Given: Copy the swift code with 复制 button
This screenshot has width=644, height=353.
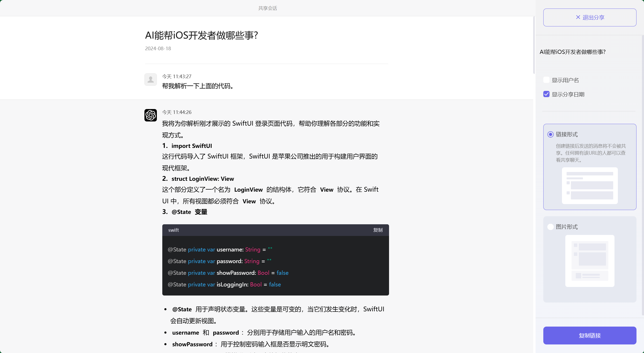Looking at the screenshot, I should pos(378,230).
